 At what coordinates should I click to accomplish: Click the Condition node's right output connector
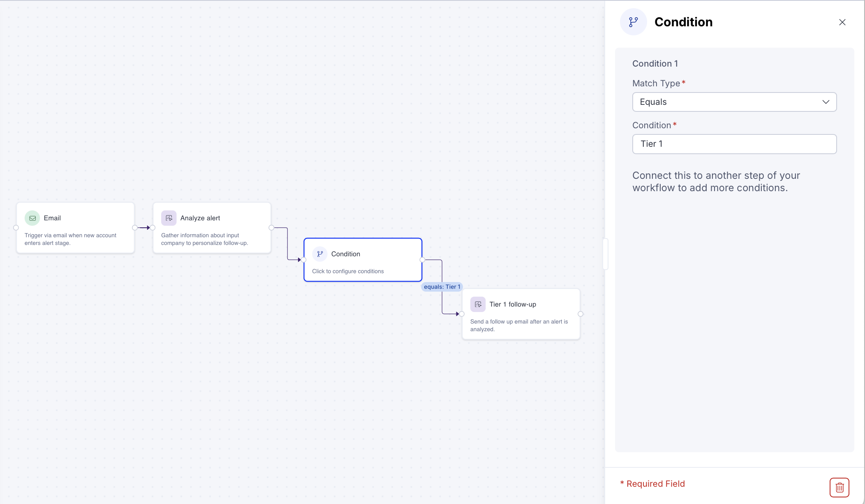coord(422,260)
